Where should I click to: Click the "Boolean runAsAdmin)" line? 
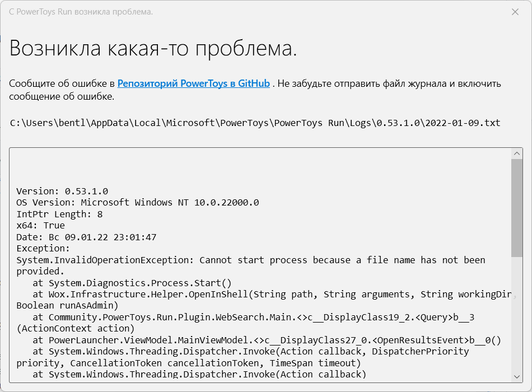[67, 306]
